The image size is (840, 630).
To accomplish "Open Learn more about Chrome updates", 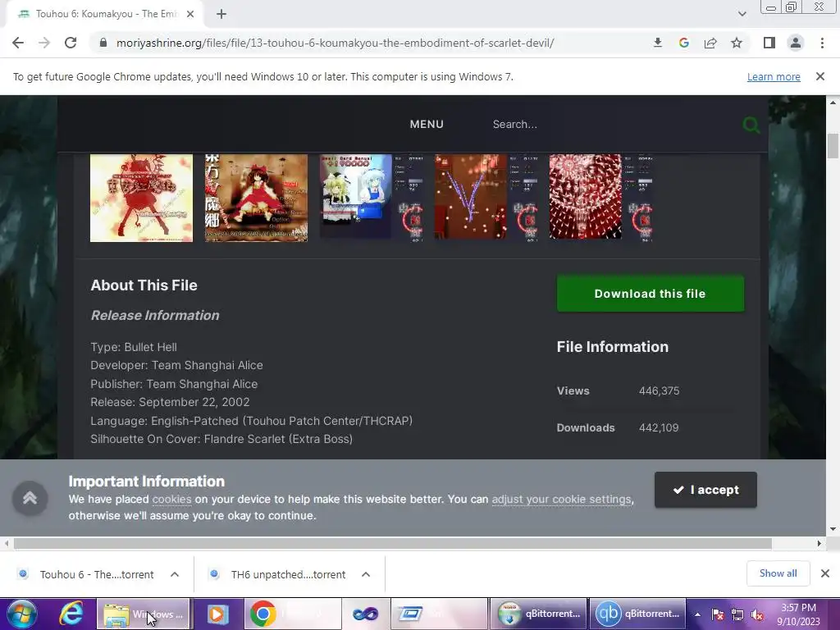I will (774, 76).
